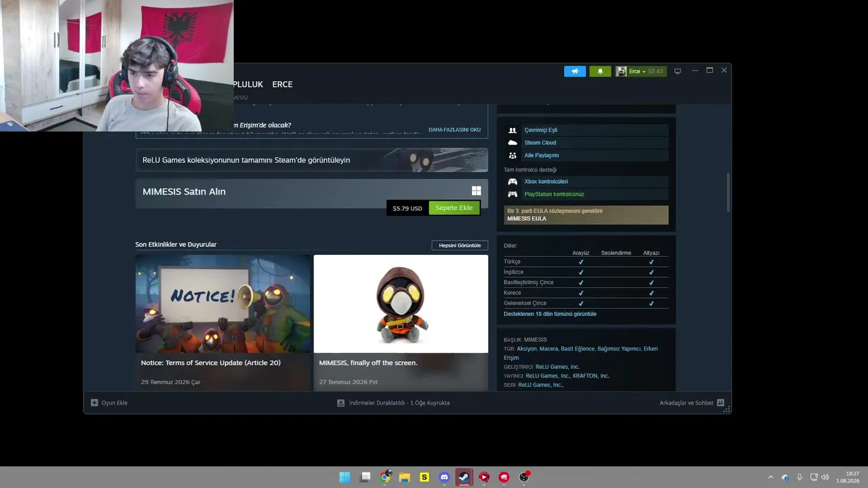
Task: Click the Xbox controller icon
Action: [513, 182]
